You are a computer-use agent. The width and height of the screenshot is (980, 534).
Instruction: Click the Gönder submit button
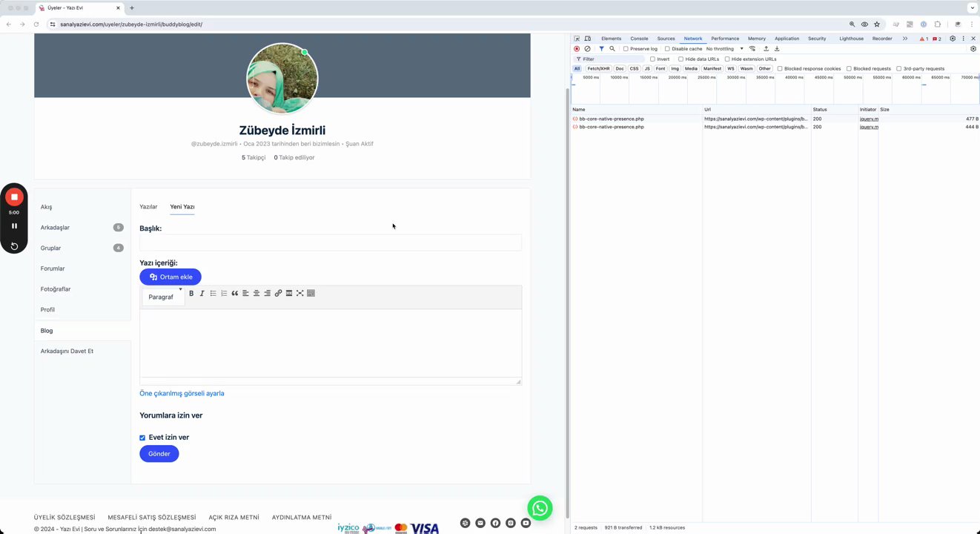(159, 454)
